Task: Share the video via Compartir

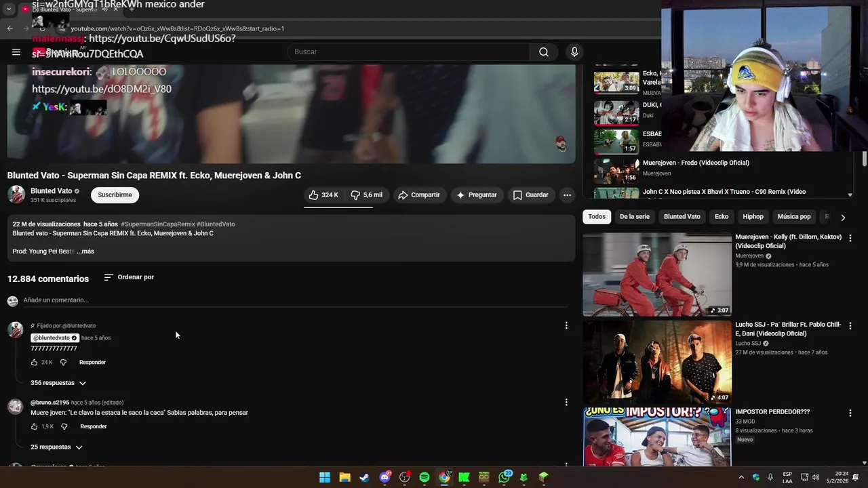Action: pos(419,195)
